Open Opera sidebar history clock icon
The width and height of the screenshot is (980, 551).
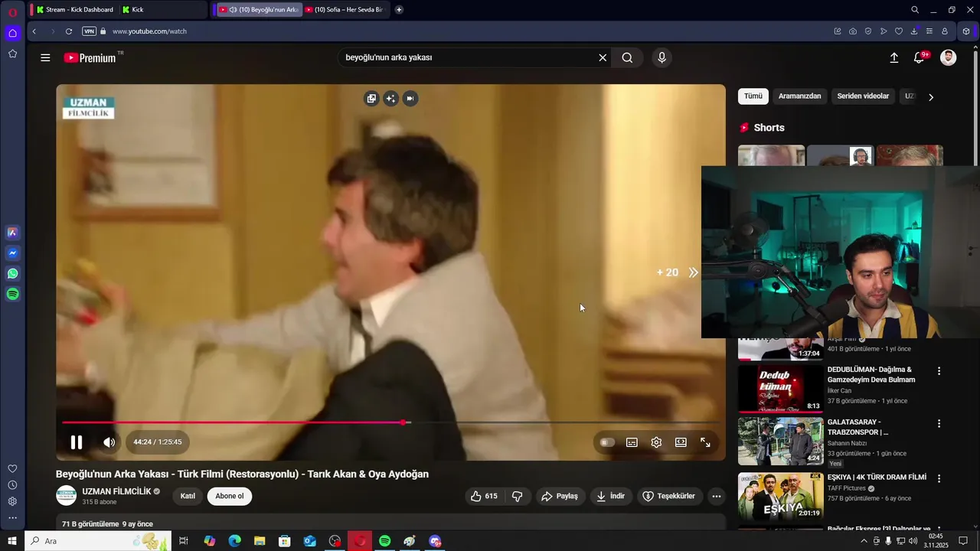click(13, 485)
